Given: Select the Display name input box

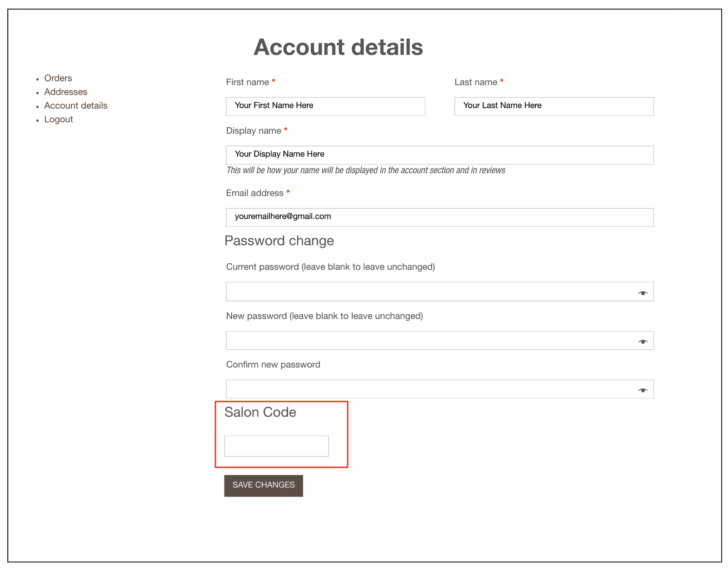Looking at the screenshot, I should pos(439,155).
